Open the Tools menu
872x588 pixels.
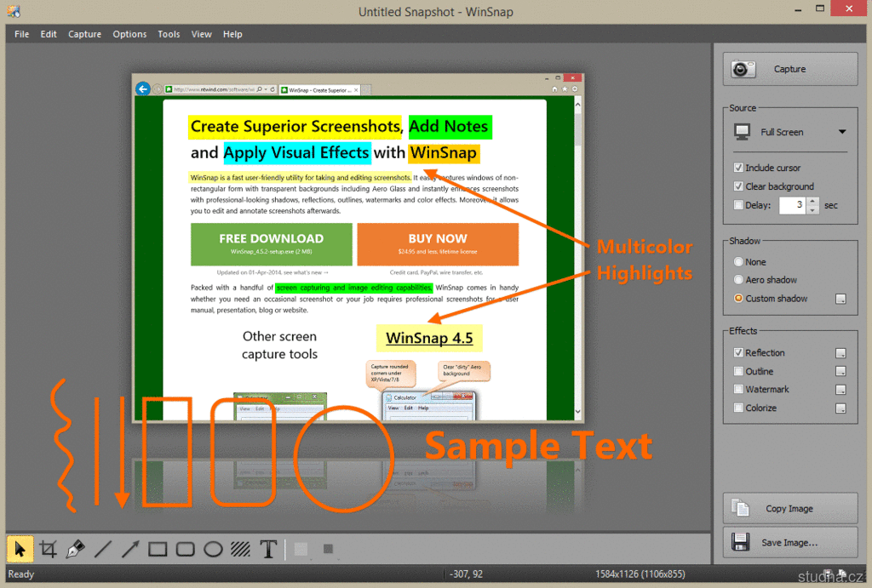coord(169,34)
